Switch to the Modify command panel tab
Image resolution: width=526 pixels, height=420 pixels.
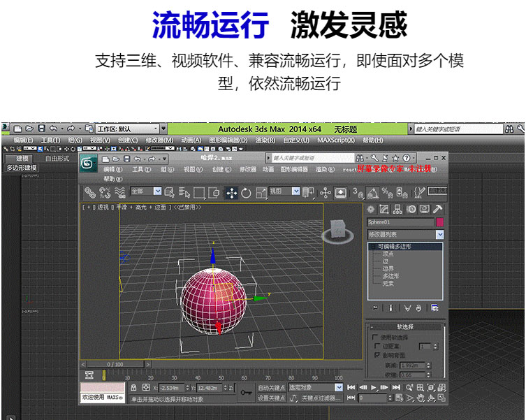click(x=384, y=209)
